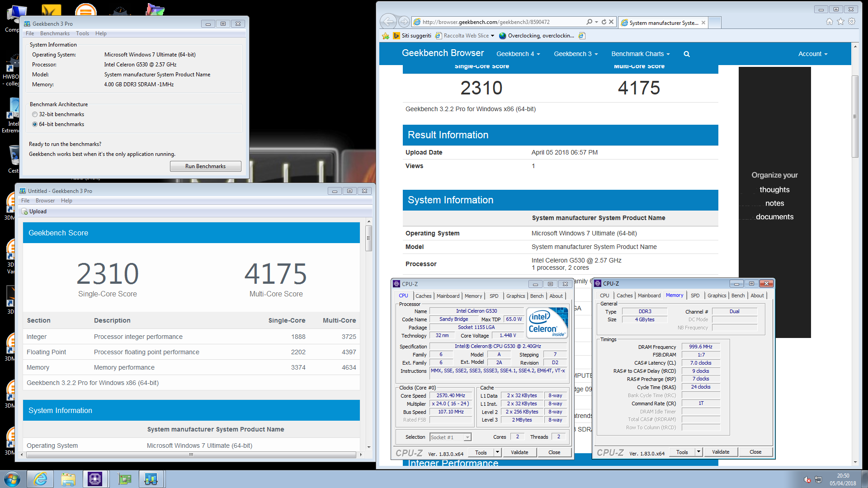The width and height of the screenshot is (868, 488).
Task: Open the Socket #1 selection combo box
Action: click(x=450, y=437)
